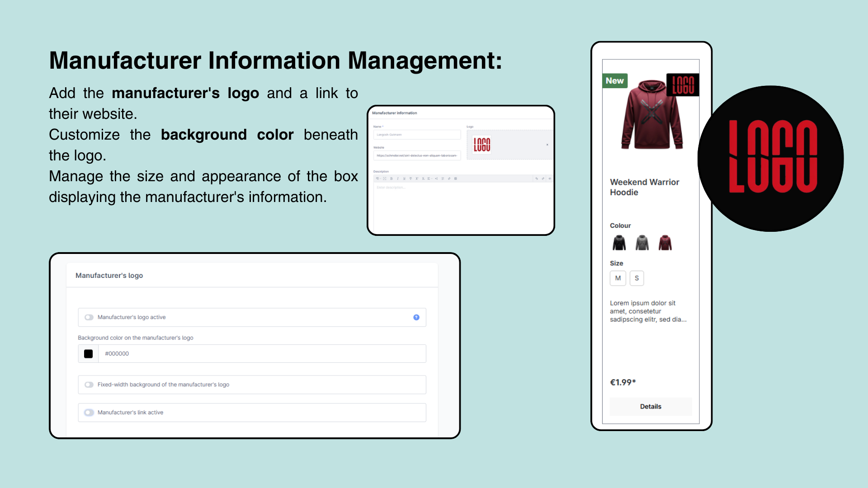Apply superscript in the description editor
868x488 pixels.
coord(417,178)
